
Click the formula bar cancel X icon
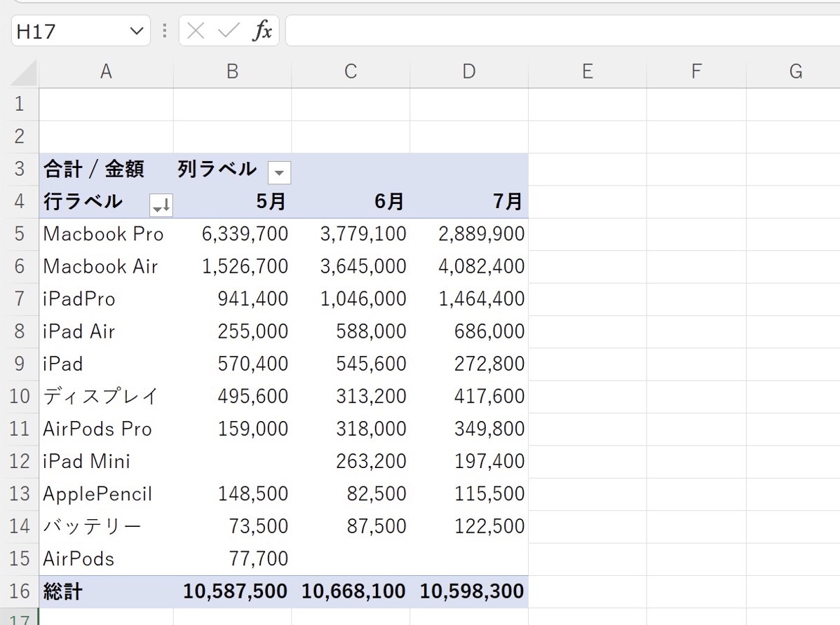pyautogui.click(x=196, y=31)
